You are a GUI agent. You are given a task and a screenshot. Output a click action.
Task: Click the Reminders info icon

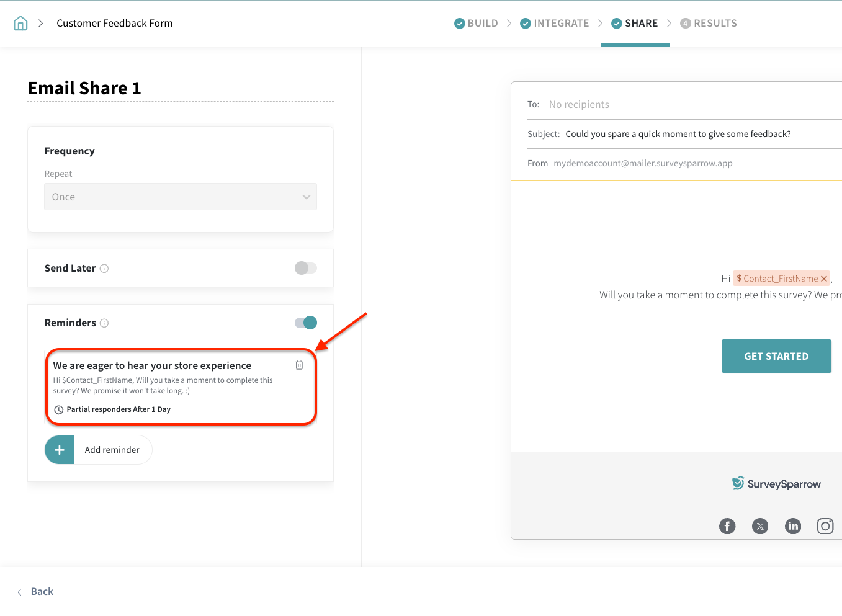click(x=104, y=323)
